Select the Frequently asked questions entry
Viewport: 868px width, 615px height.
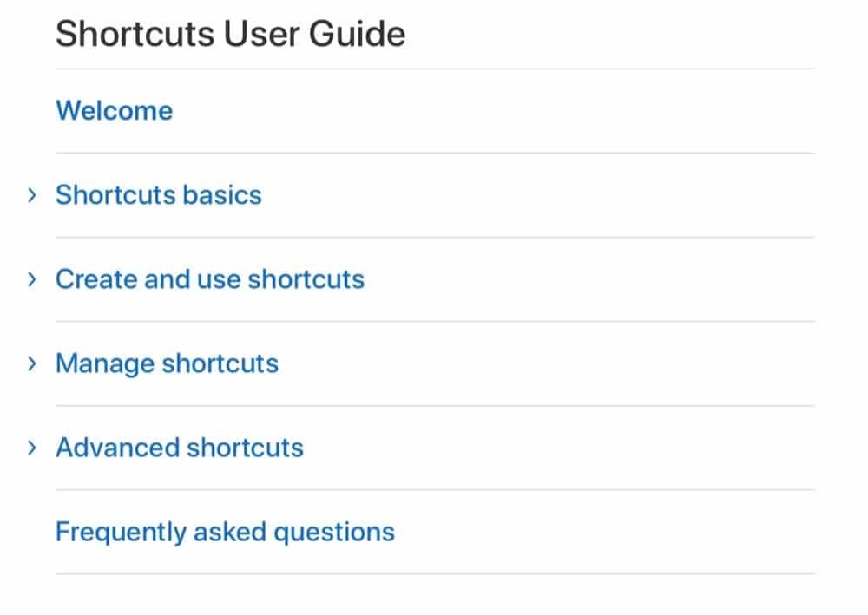click(x=225, y=531)
